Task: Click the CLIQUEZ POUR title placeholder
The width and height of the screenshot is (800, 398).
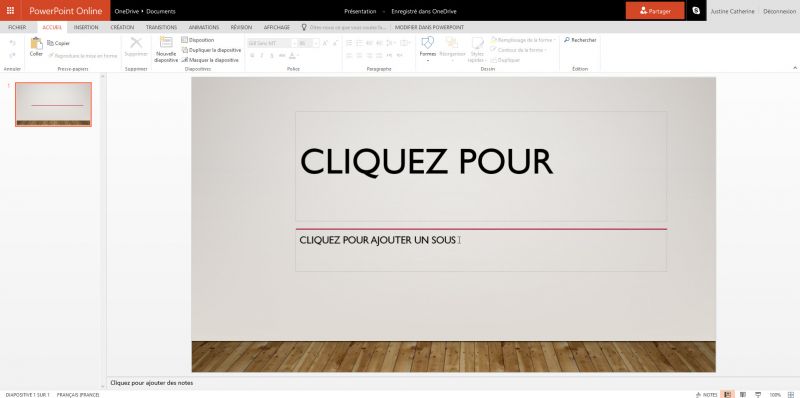Action: [x=481, y=166]
